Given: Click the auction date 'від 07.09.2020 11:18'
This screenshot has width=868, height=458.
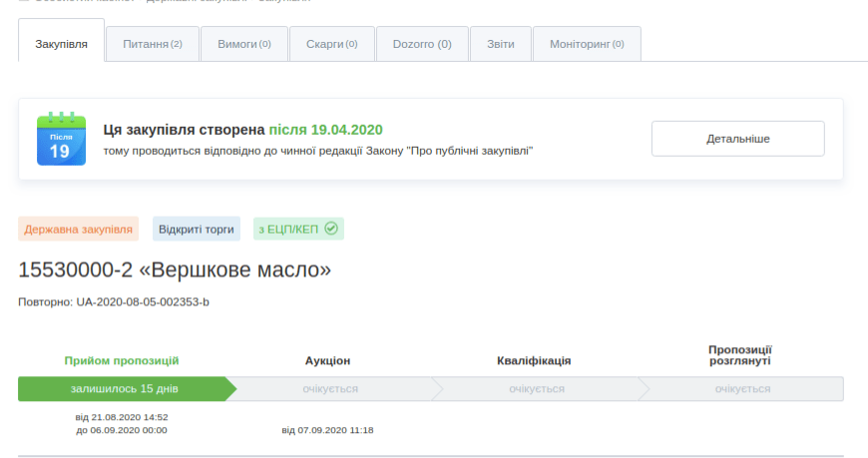Looking at the screenshot, I should [327, 430].
